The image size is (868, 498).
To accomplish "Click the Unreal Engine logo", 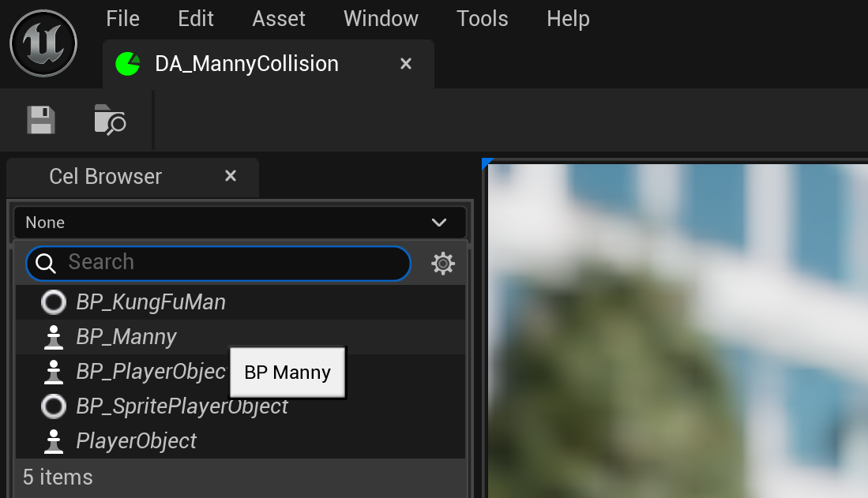I will tap(43, 43).
